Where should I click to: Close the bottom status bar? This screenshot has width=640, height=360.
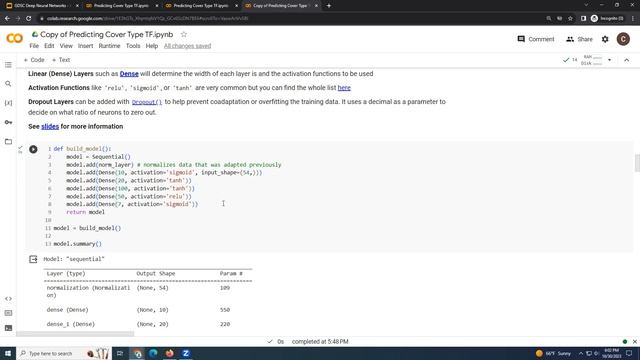[x=635, y=342]
